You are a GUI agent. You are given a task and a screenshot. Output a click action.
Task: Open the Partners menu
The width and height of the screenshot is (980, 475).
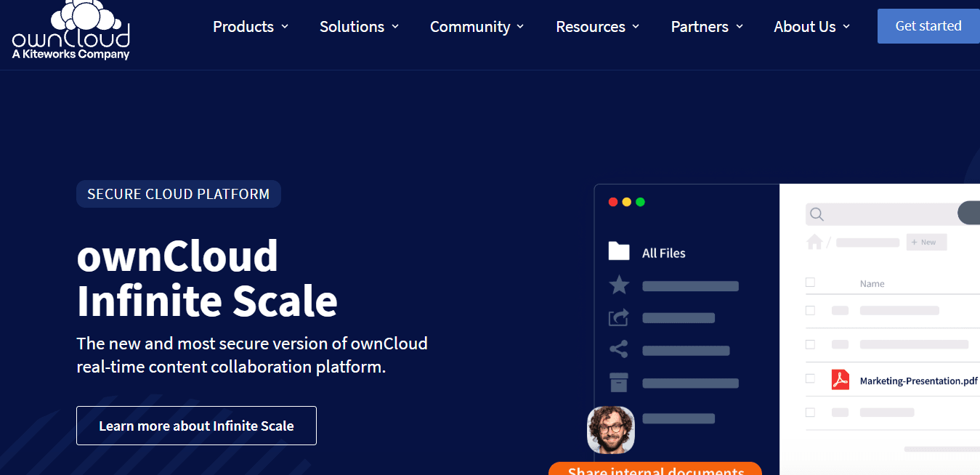[x=708, y=27]
